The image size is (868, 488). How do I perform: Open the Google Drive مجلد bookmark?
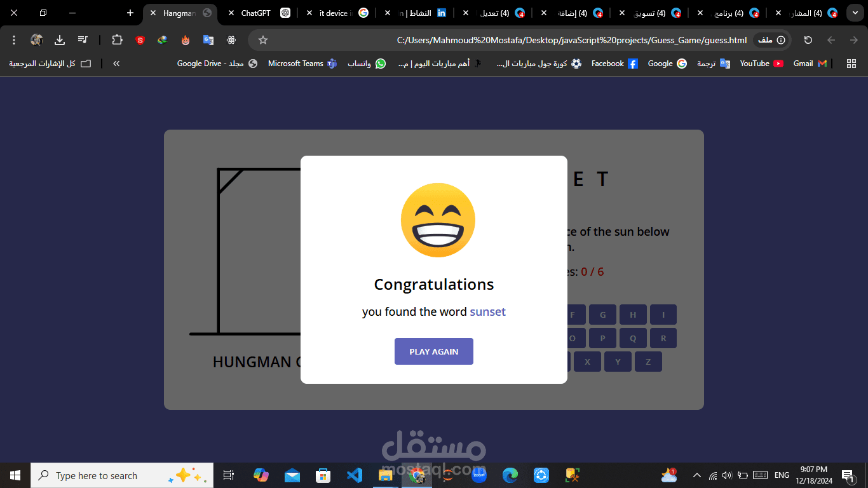point(217,64)
